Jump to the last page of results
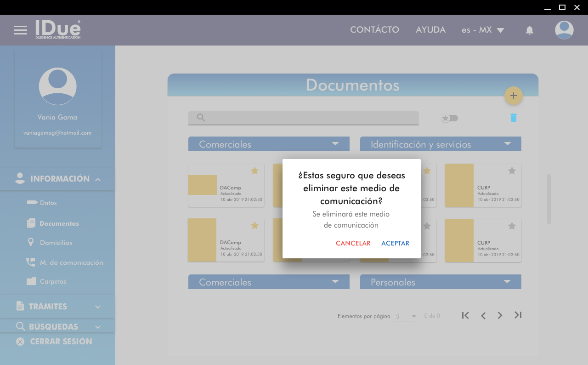This screenshot has height=365, width=588. (518, 315)
